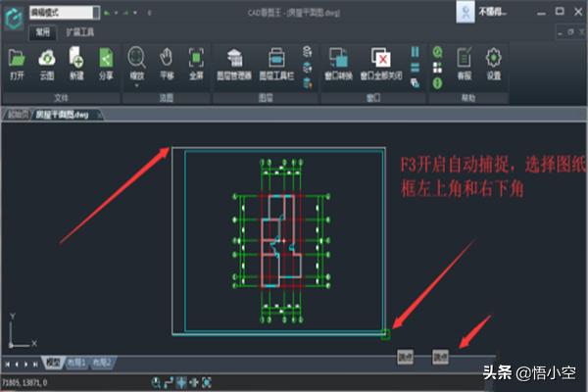Jump to last layout tab arrow
This screenshot has height=392, width=588.
(35, 364)
